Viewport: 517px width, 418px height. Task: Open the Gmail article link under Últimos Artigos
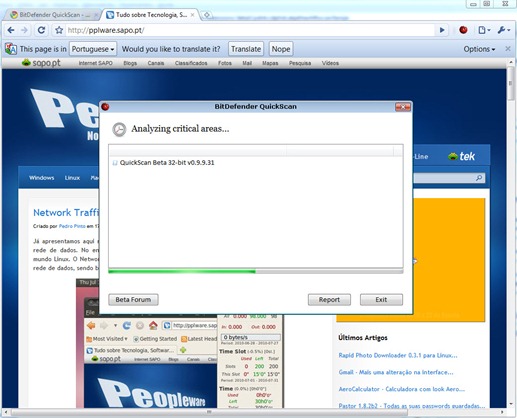(x=396, y=372)
